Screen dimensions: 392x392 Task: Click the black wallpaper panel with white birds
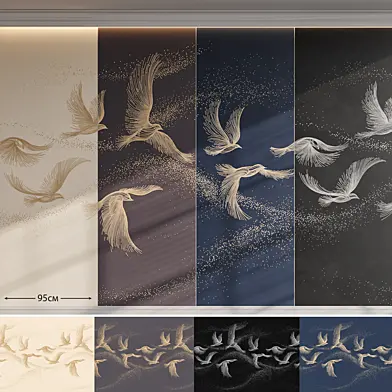point(343,167)
